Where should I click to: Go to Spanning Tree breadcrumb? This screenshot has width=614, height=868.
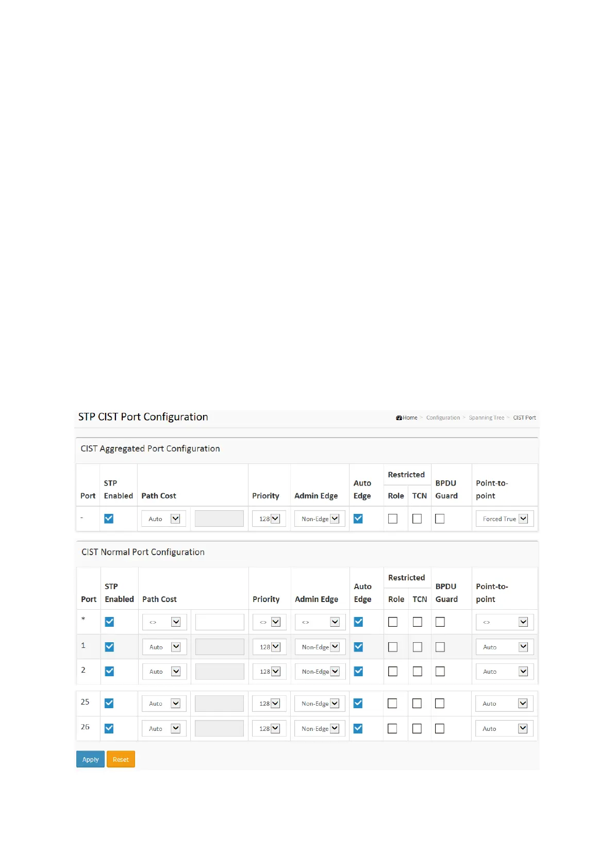(486, 418)
